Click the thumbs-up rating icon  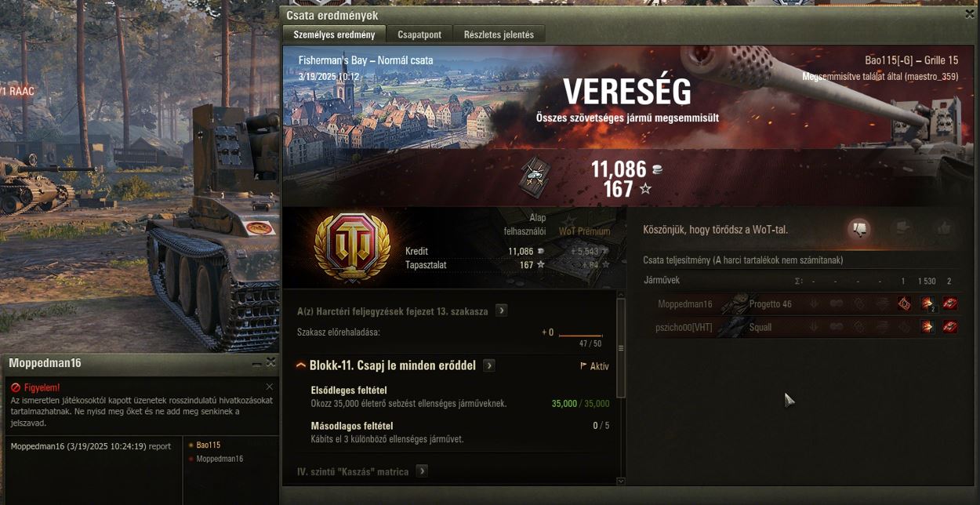point(943,229)
